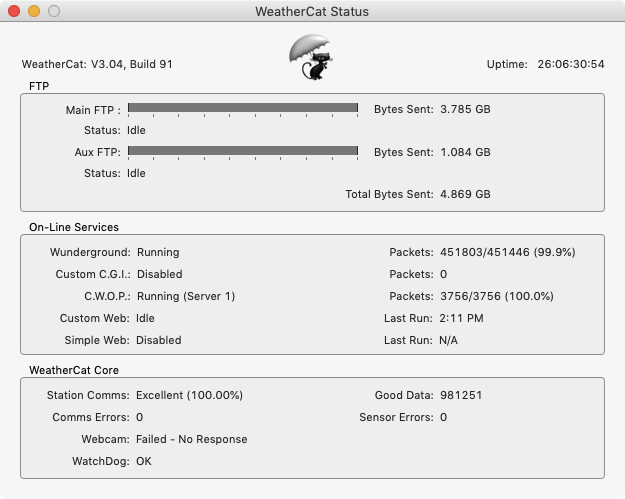Click Good Data count 981251
The height and width of the screenshot is (499, 625).
click(x=461, y=395)
